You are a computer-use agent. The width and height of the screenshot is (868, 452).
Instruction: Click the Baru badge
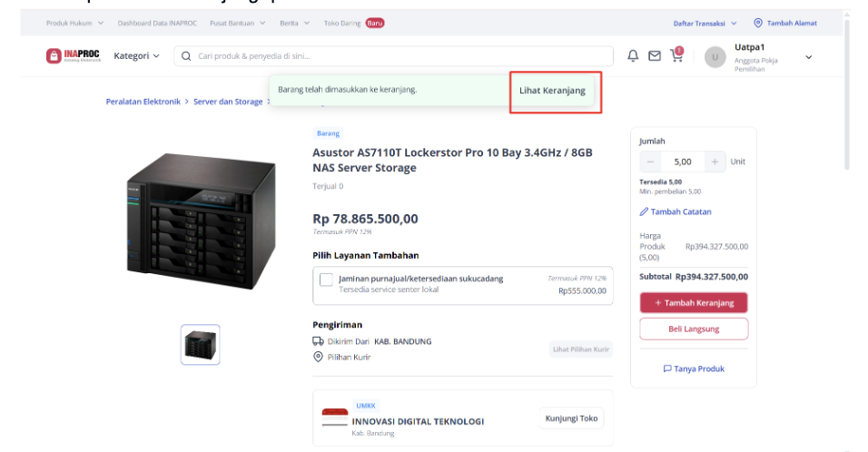click(375, 24)
